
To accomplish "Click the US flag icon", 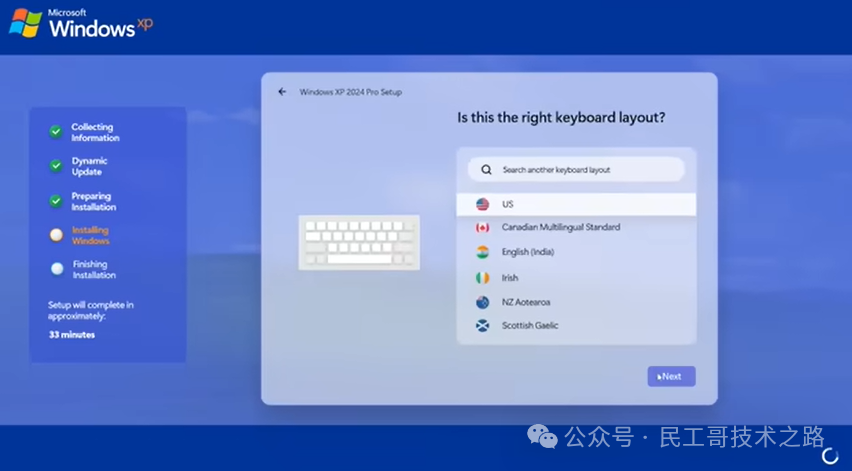I will (x=483, y=204).
